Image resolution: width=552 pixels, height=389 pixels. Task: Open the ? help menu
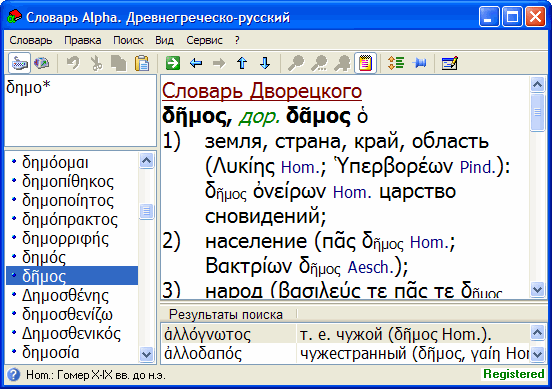pos(237,40)
